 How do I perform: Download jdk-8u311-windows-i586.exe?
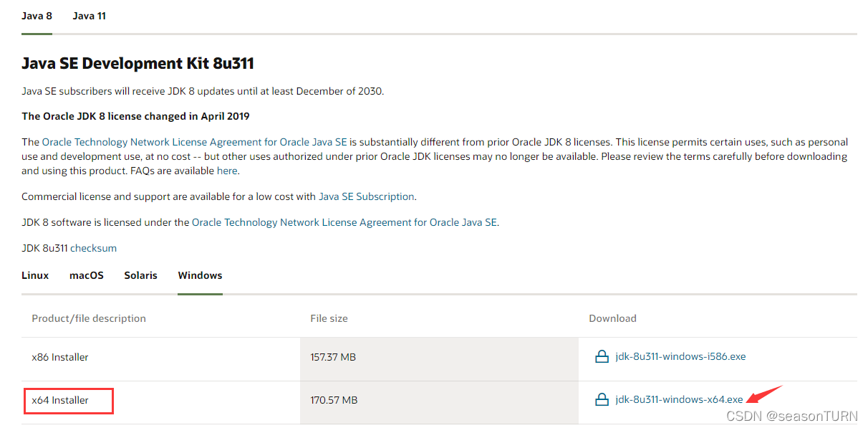pos(680,356)
